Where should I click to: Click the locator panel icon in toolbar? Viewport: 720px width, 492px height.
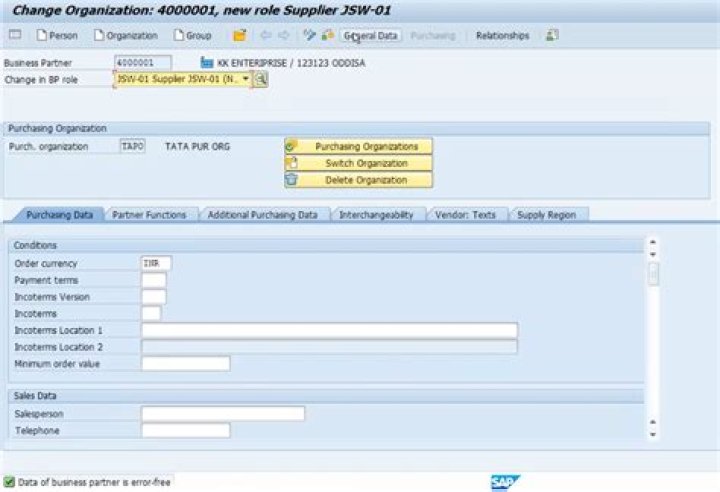(15, 36)
